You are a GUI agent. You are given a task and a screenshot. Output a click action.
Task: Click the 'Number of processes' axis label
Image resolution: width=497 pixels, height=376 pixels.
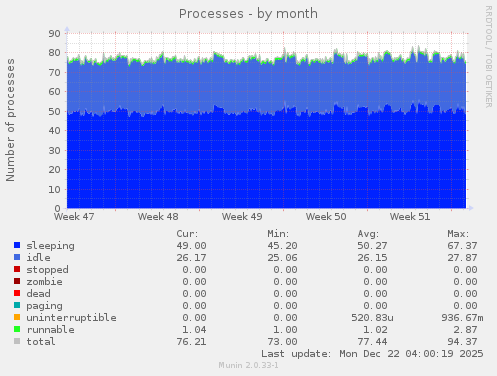coord(10,120)
